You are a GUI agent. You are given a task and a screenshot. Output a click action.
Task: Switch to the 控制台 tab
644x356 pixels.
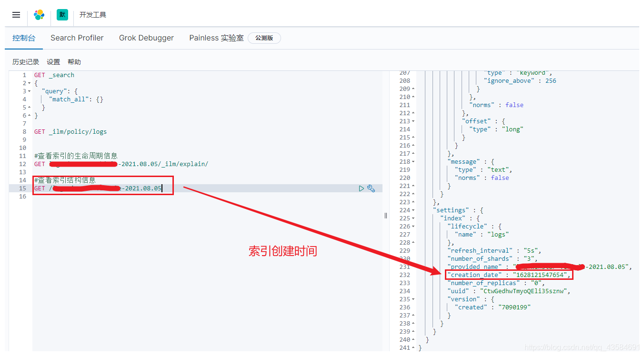pos(24,38)
